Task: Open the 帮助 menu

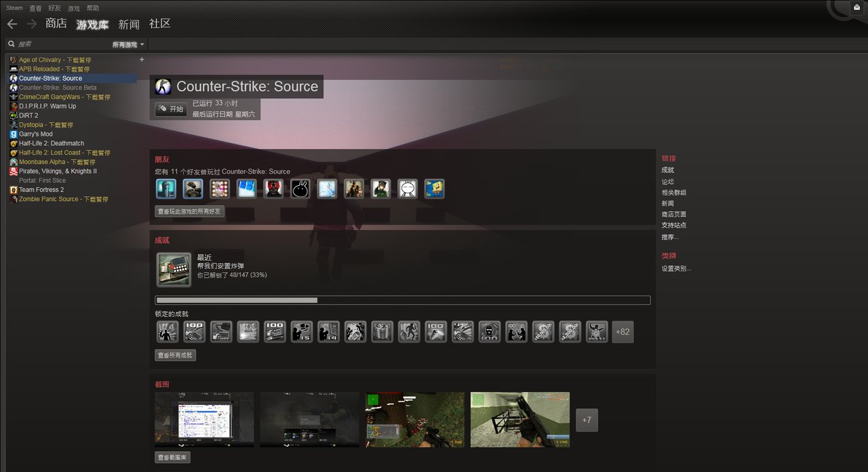Action: click(x=93, y=8)
